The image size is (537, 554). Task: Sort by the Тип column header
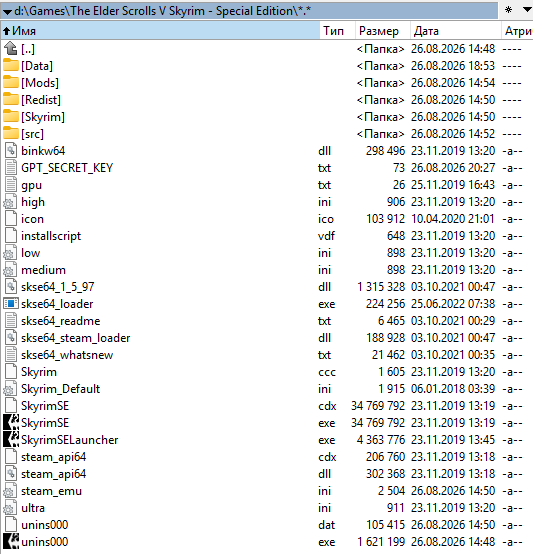pos(338,31)
